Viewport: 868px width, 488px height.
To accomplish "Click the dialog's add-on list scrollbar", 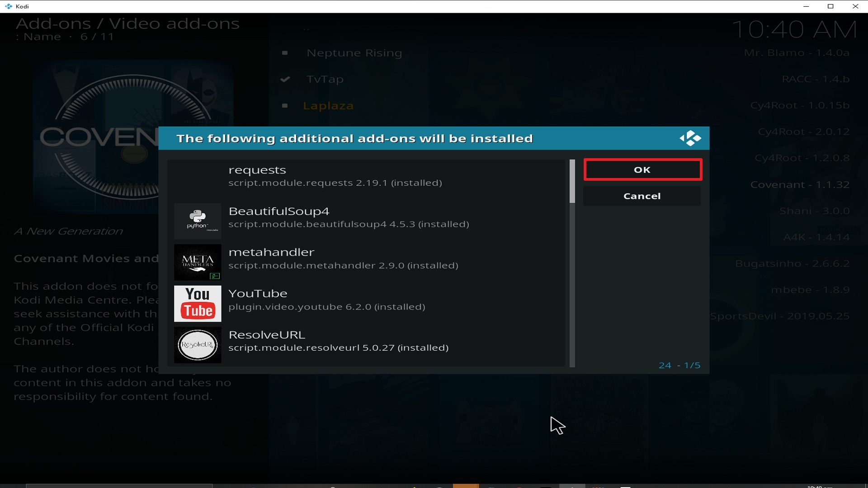I will (x=572, y=263).
